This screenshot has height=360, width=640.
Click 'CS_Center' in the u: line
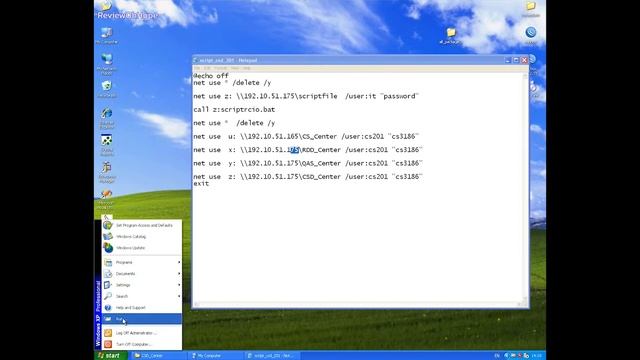tap(320, 136)
